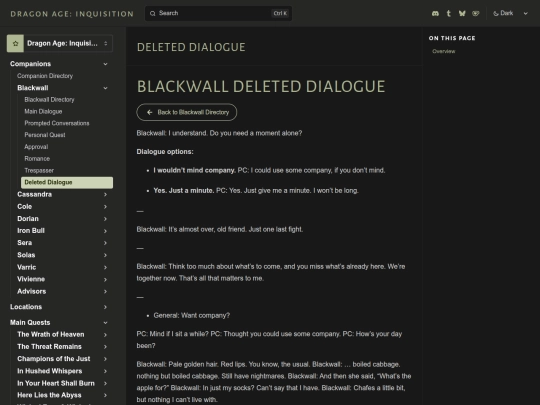Viewport: 540px width, 405px height.
Task: Collapse the Blackwall subsection chevron
Action: (x=105, y=88)
